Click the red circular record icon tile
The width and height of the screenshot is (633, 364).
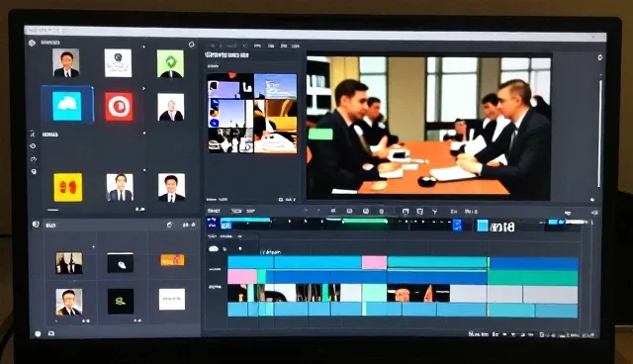(x=119, y=107)
